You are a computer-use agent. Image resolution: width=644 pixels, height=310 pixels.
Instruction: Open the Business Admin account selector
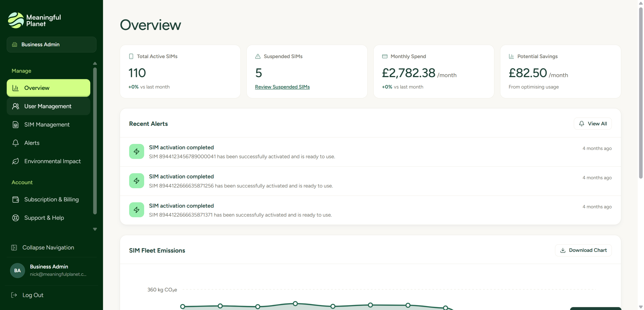(52, 45)
